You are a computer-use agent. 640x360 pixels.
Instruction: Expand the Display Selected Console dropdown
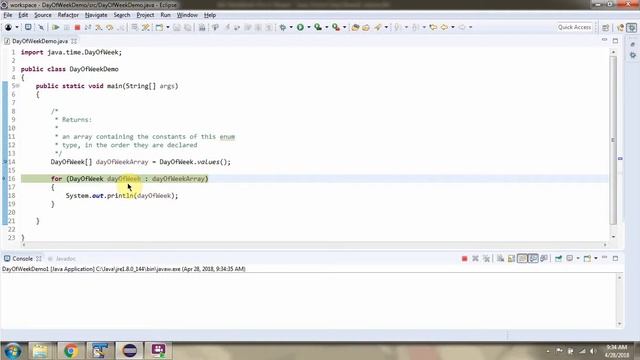[x=578, y=259]
